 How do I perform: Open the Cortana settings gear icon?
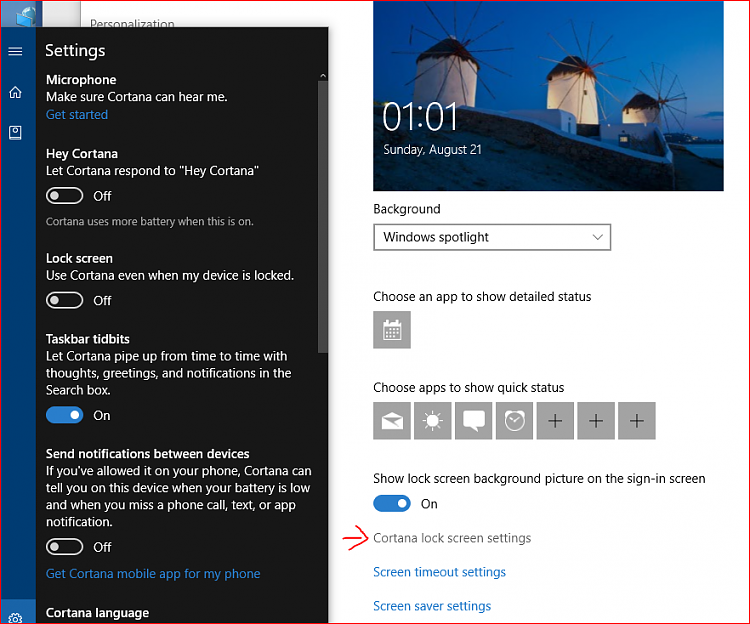pyautogui.click(x=15, y=617)
